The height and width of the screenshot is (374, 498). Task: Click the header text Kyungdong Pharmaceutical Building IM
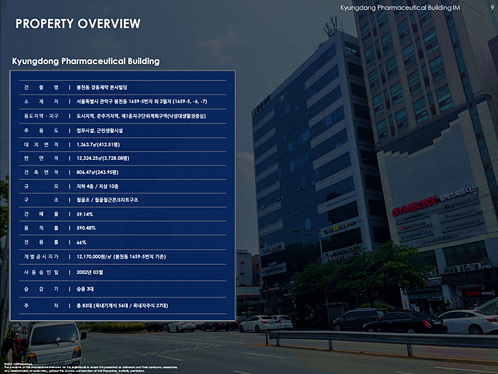click(x=400, y=8)
